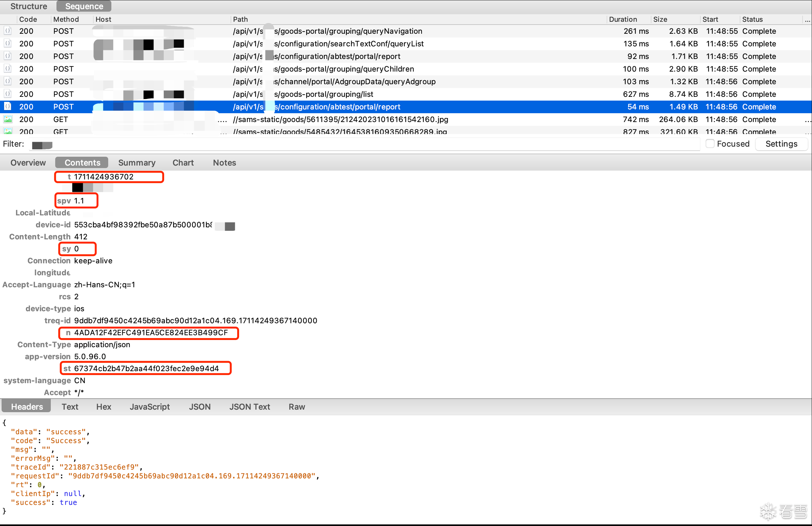
Task: Sort requests by Duration column header
Action: [x=623, y=20]
